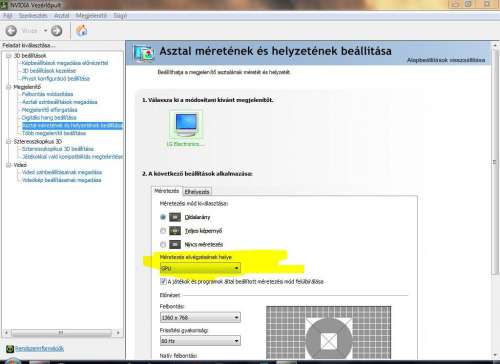Image resolution: width=500 pixels, height=364 pixels.
Task: Open PhysX konfiguráció beállítása
Action: click(56, 79)
